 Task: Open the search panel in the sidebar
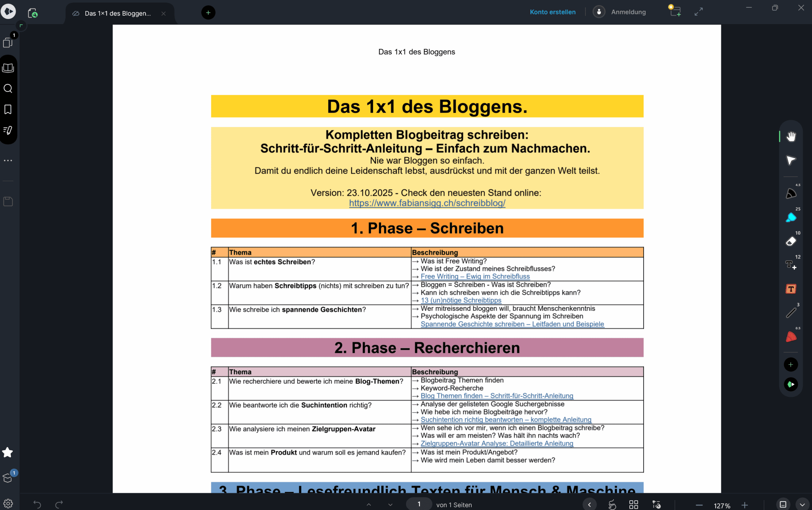pyautogui.click(x=8, y=88)
